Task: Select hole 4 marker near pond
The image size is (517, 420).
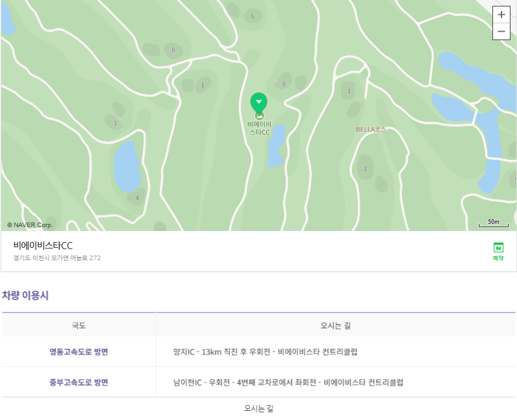Action: (137, 198)
